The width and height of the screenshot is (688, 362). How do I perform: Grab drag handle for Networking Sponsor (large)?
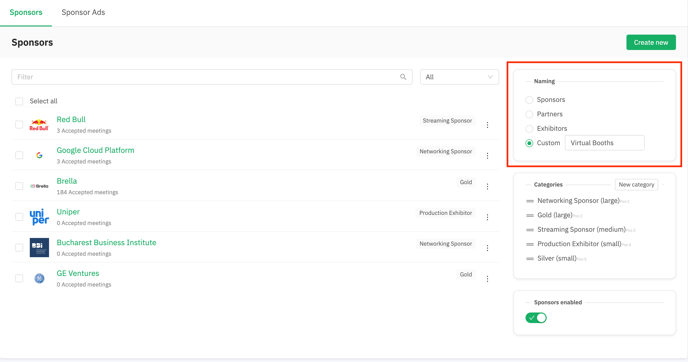pos(530,201)
